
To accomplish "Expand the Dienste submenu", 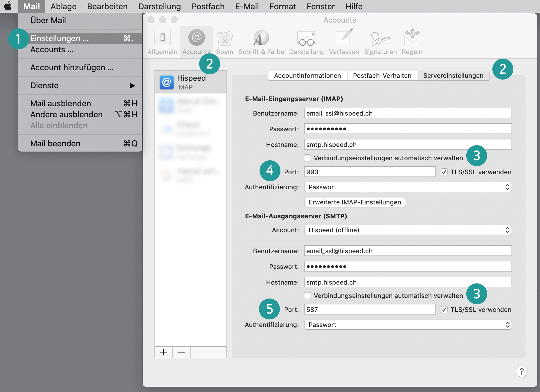I will coord(80,85).
